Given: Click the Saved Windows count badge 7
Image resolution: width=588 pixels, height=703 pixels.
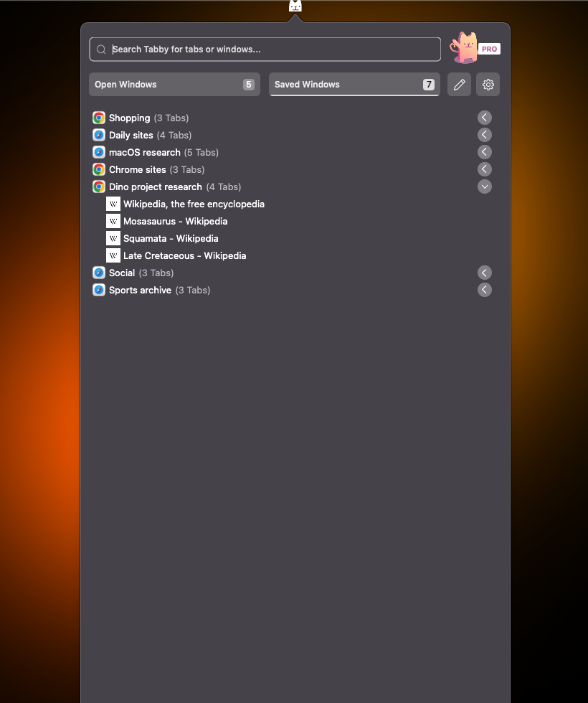Looking at the screenshot, I should (x=429, y=85).
